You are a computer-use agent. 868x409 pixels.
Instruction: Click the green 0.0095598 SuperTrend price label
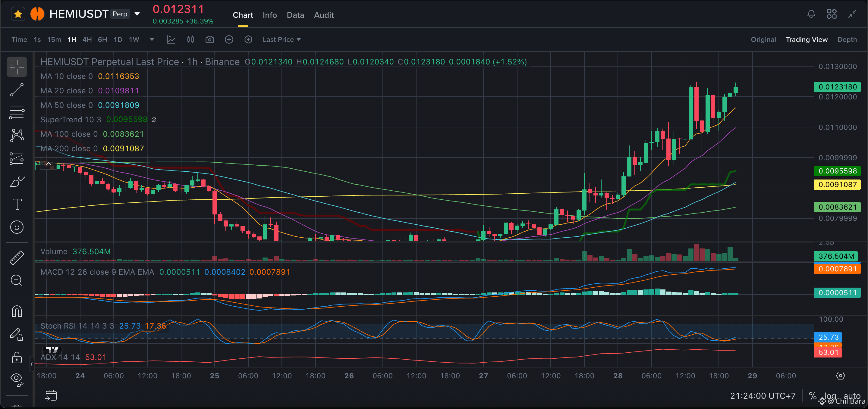point(837,171)
